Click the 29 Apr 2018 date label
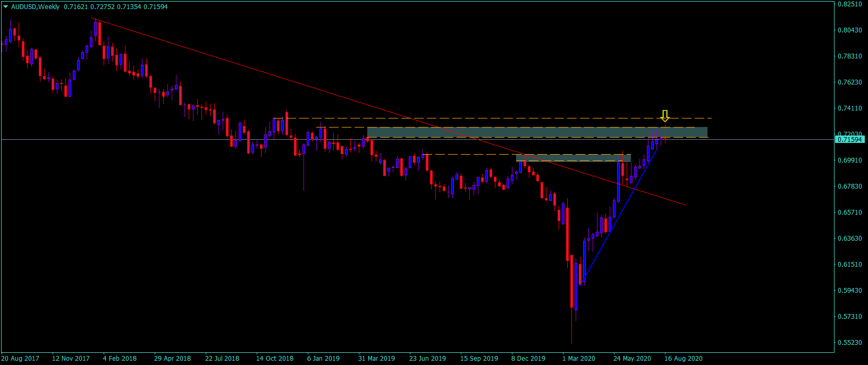This screenshot has width=868, height=365. (172, 359)
